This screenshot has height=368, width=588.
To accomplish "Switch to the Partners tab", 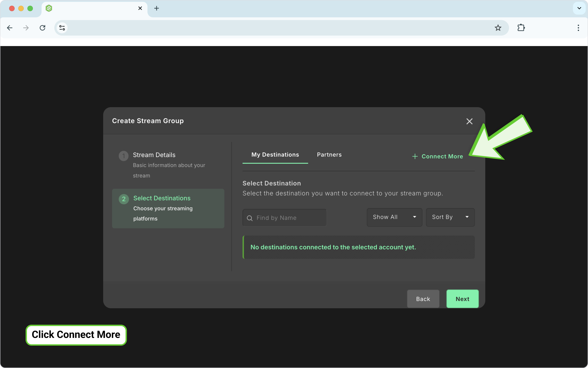I will coord(329,155).
